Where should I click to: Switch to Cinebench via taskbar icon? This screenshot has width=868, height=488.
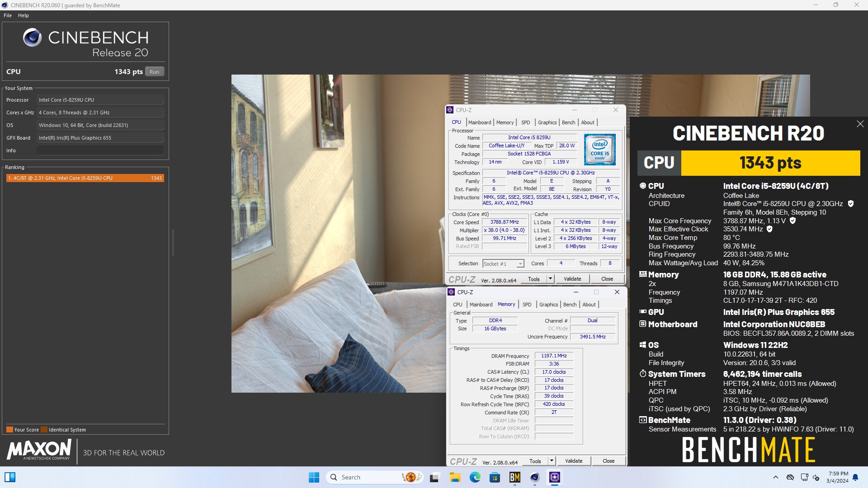(x=535, y=477)
